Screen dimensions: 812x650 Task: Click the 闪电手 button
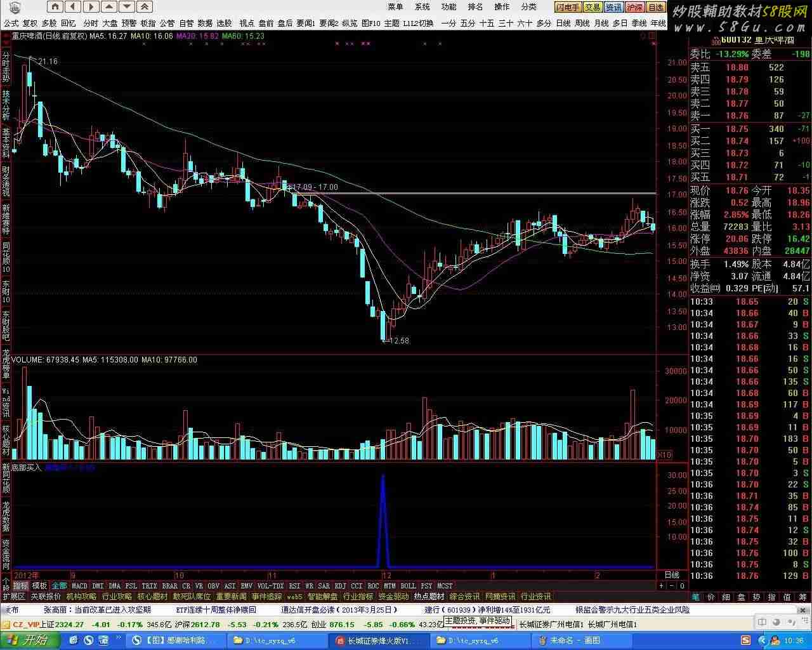point(568,8)
